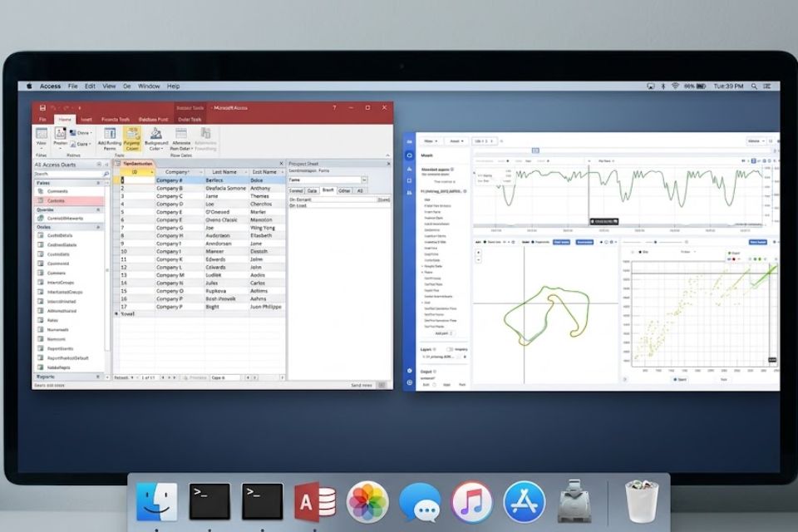Click the range handle on the top timeline bar
Image resolution: width=798 pixels, height=532 pixels.
click(x=535, y=150)
